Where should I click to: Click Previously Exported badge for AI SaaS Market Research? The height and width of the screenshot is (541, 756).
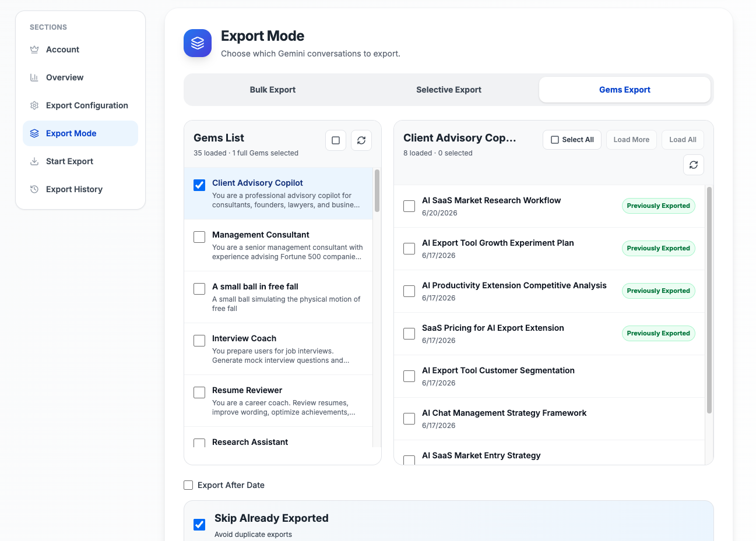659,206
